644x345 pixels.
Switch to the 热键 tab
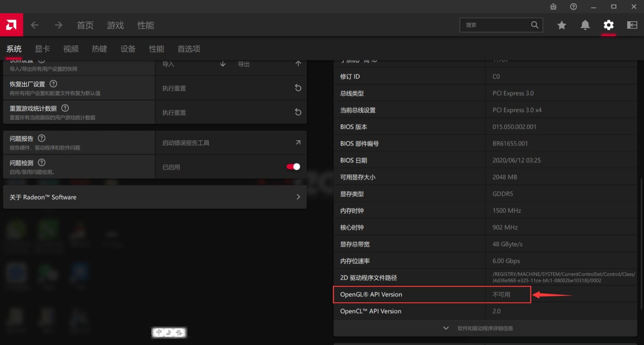99,49
